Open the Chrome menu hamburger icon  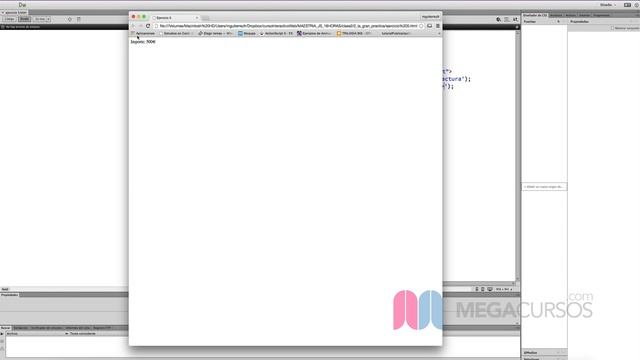pos(438,26)
